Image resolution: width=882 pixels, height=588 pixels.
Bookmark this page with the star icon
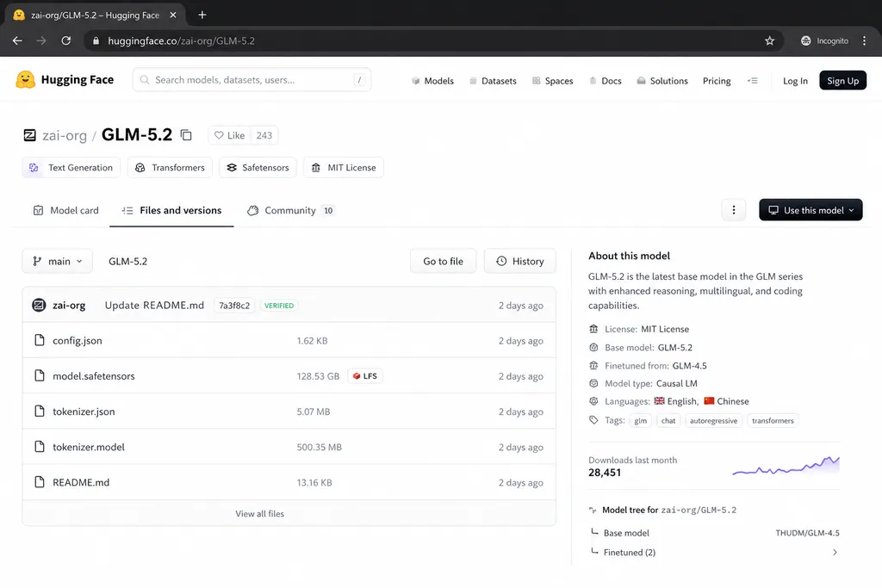(769, 40)
